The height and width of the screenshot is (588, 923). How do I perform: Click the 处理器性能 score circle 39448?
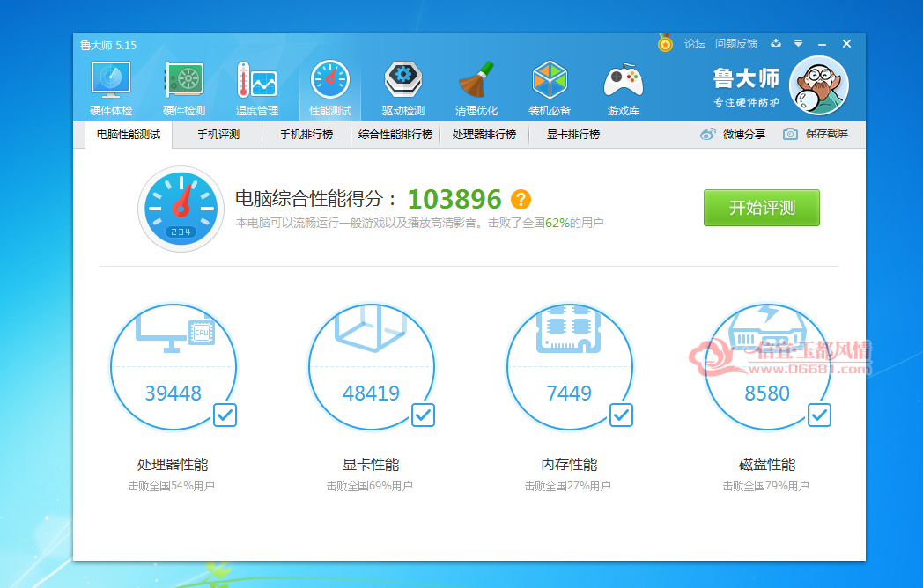coord(174,367)
